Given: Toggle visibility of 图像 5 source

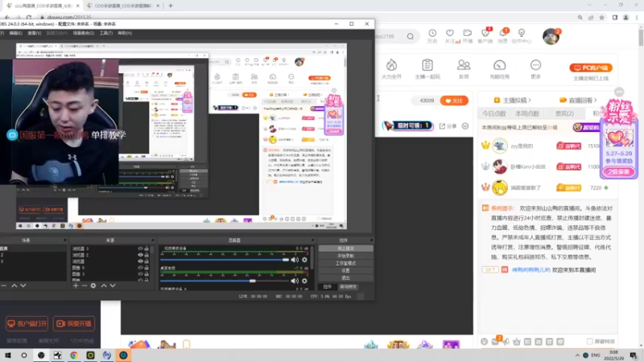Looking at the screenshot, I should click(x=140, y=268).
